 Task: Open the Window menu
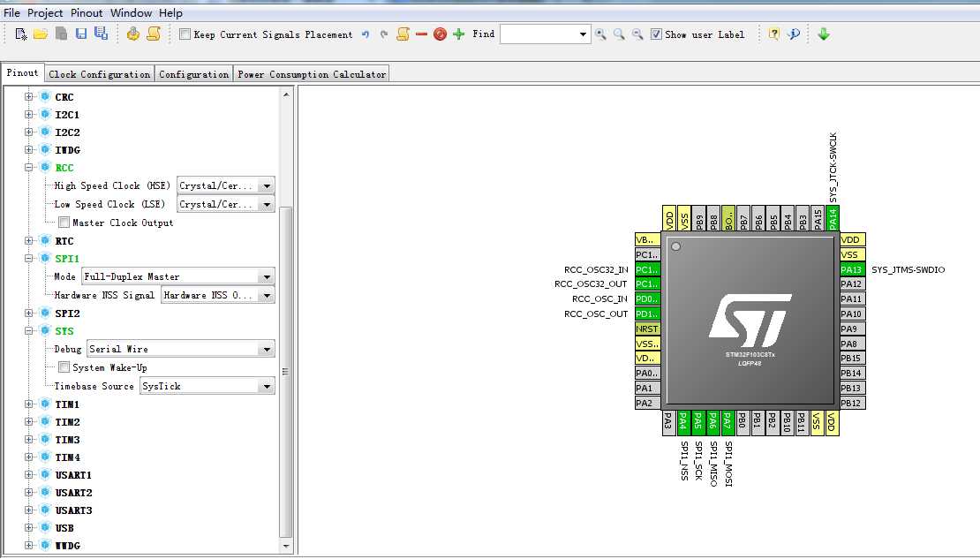[x=132, y=13]
